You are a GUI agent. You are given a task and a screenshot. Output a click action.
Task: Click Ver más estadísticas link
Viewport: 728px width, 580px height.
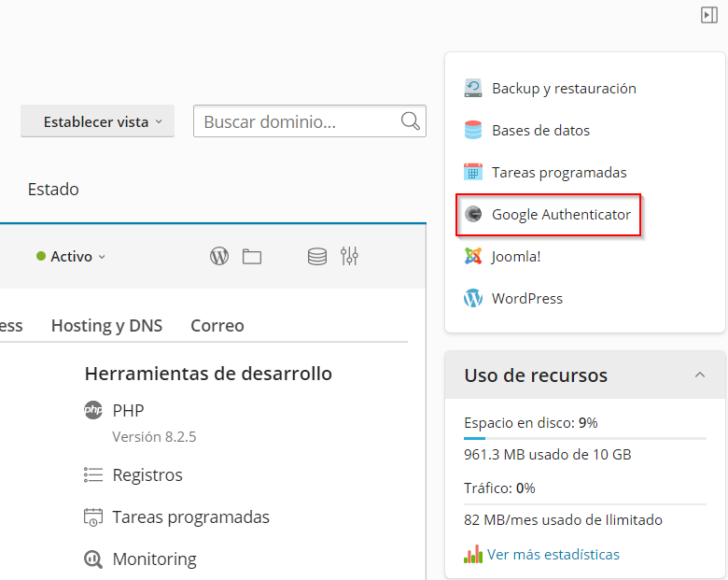point(553,555)
